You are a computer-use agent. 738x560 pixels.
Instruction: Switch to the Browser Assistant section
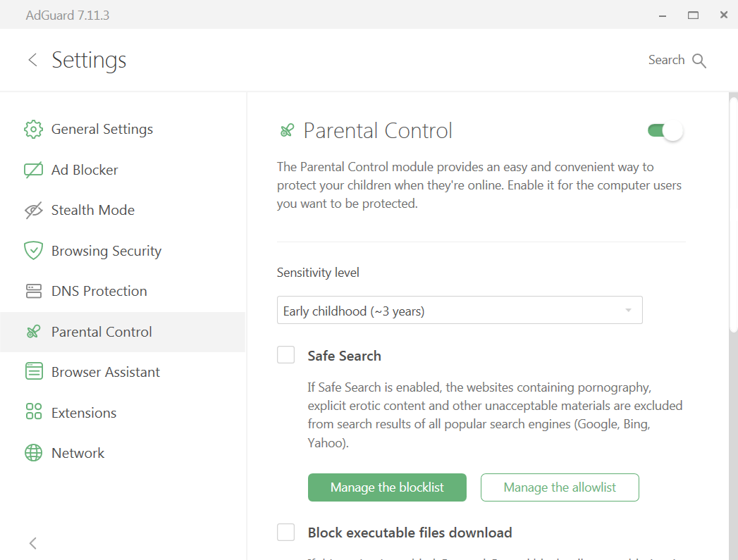tap(105, 371)
